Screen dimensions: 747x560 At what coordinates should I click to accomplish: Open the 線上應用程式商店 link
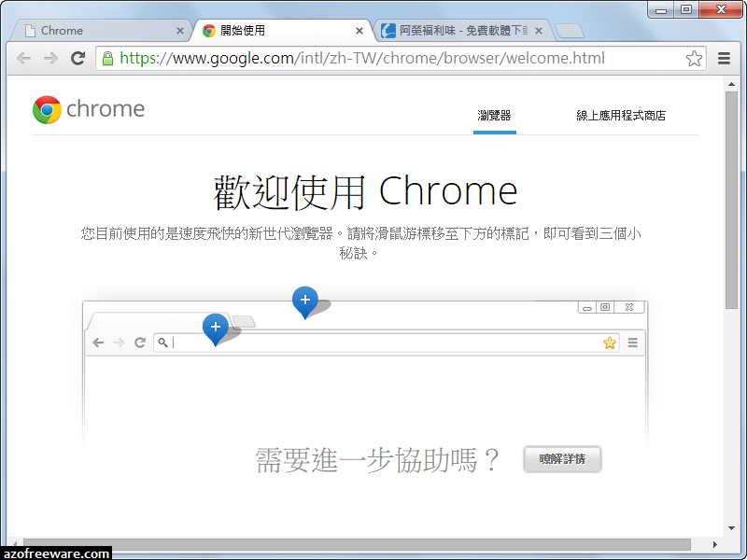click(621, 116)
